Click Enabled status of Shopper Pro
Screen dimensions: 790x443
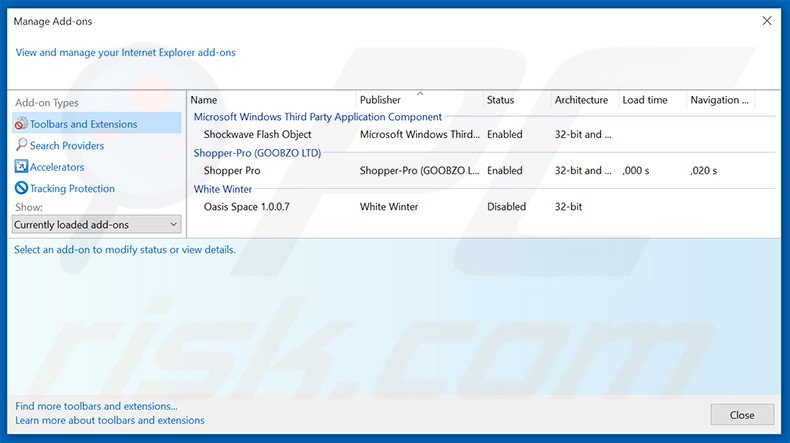coord(504,170)
